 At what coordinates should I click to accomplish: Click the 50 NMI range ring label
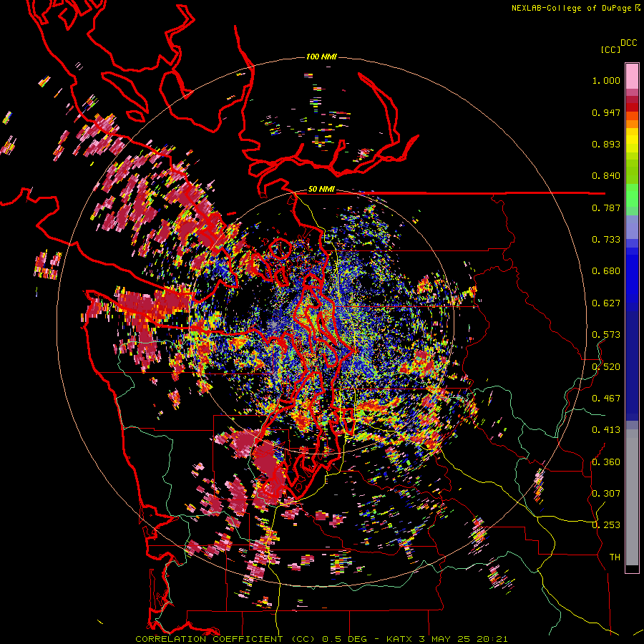321,190
